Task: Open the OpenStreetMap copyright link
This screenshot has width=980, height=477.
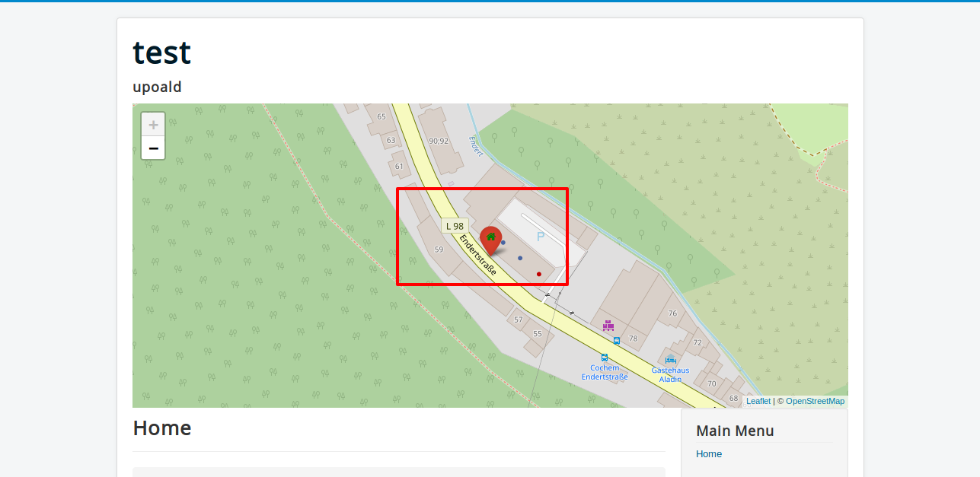Action: 815,401
